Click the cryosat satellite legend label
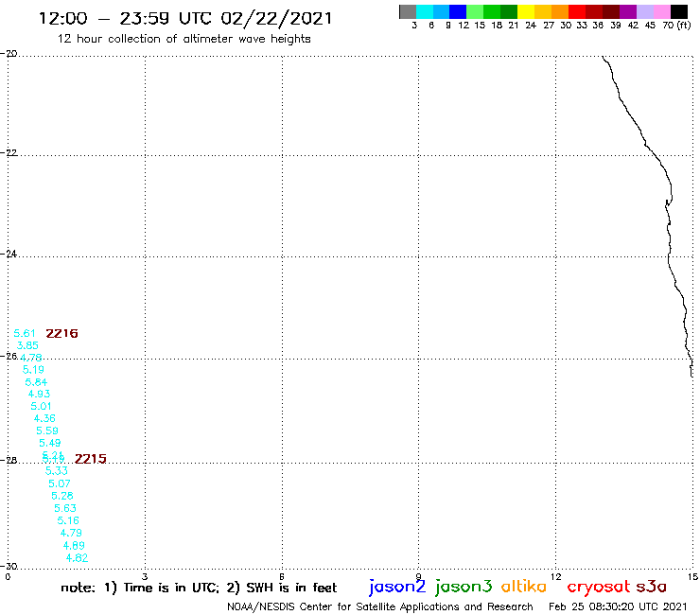 (599, 587)
